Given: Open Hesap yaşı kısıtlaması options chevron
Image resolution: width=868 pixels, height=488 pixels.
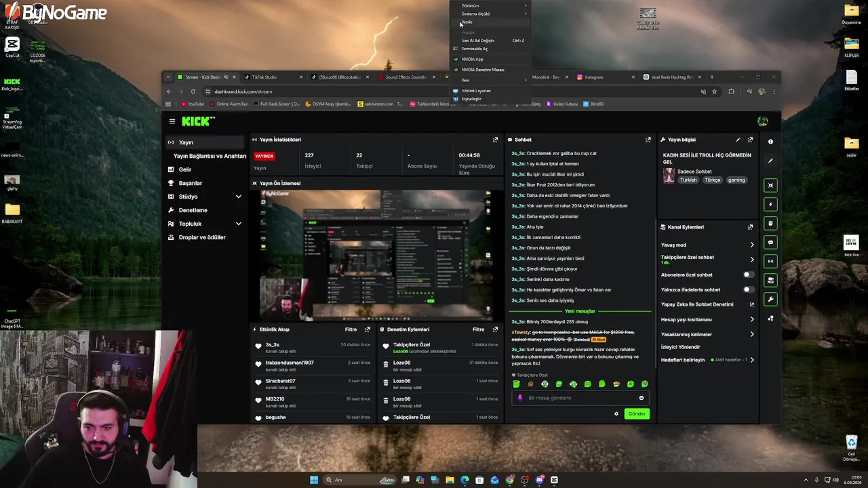Looking at the screenshot, I should pos(751,319).
